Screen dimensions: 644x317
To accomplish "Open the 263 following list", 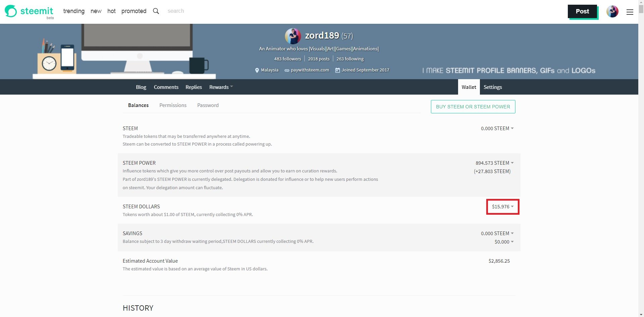I will pyautogui.click(x=350, y=59).
